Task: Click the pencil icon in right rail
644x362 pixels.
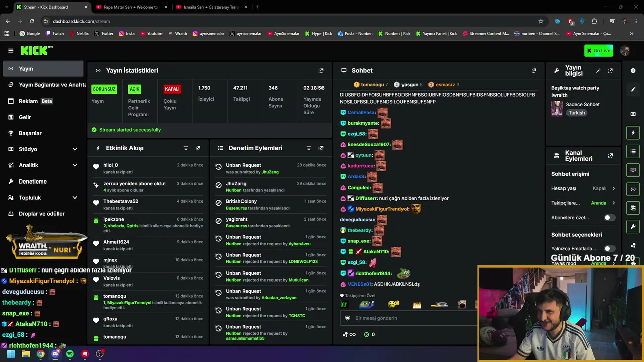Action: tap(633, 89)
